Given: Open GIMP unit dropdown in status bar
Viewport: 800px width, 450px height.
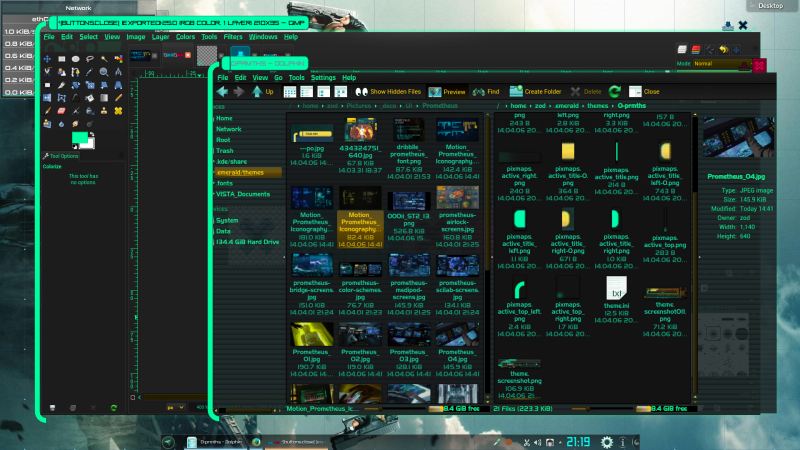Looking at the screenshot, I should (x=176, y=407).
